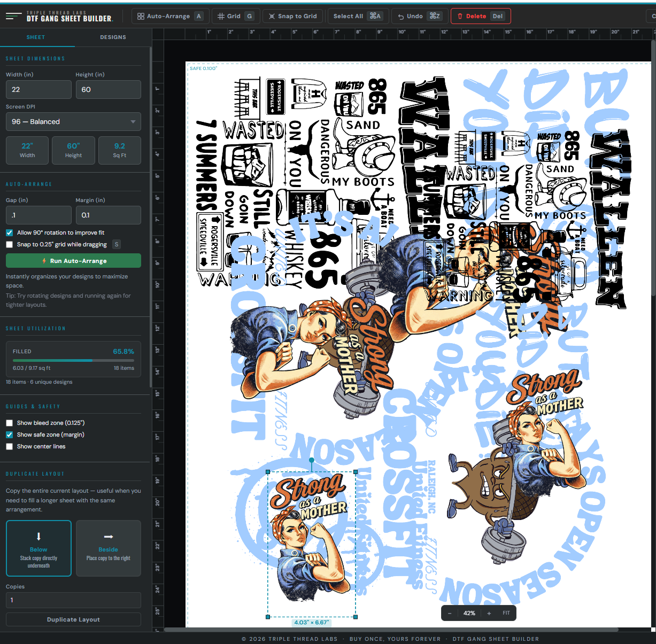Click the top-left selection handle
This screenshot has width=656, height=644.
[x=268, y=472]
